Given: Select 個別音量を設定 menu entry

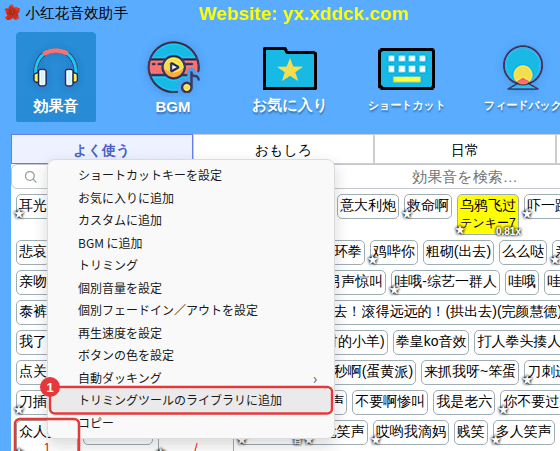Looking at the screenshot, I should (x=191, y=288).
